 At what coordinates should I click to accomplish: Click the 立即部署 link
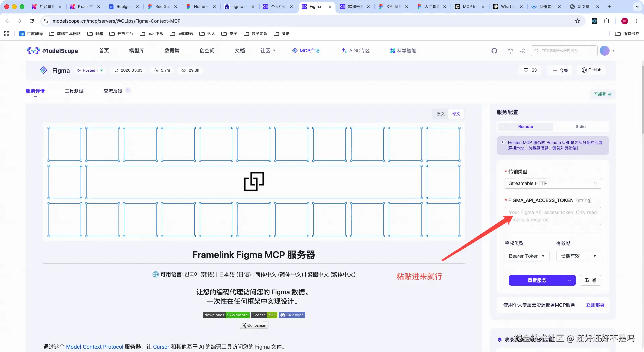point(595,305)
